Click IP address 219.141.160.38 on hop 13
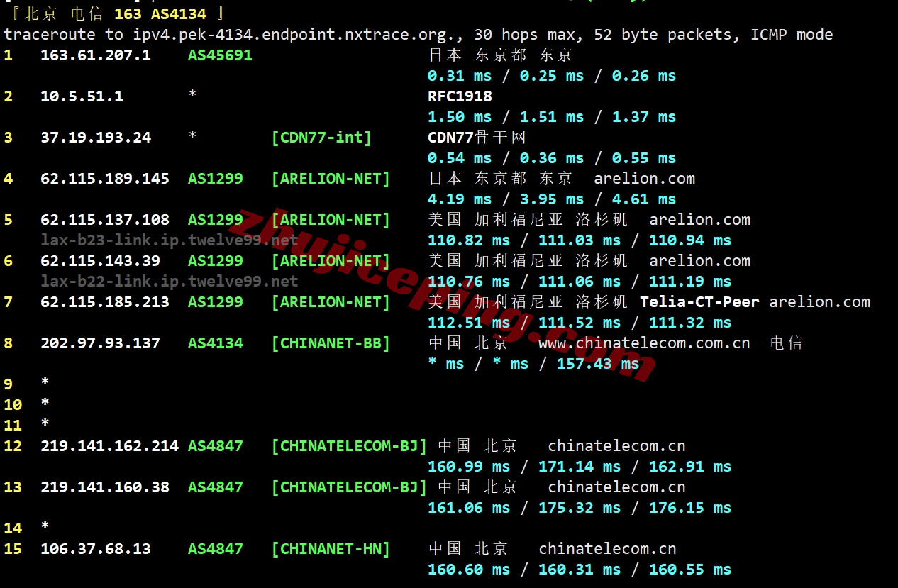 point(104,487)
